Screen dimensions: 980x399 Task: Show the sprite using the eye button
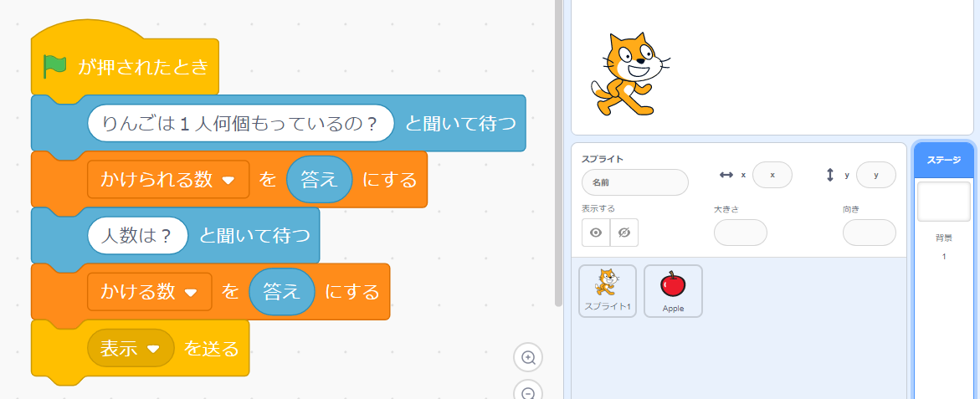596,233
